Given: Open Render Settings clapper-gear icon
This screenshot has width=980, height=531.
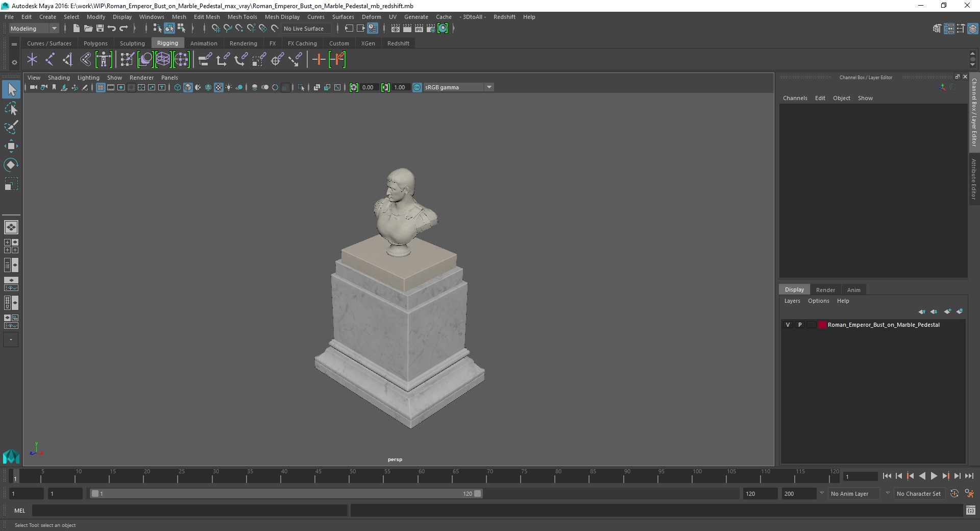Looking at the screenshot, I should (431, 29).
